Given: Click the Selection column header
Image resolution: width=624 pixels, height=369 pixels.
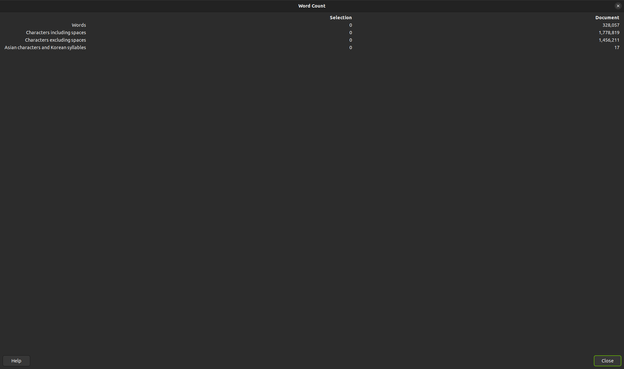Looking at the screenshot, I should pos(341,18).
